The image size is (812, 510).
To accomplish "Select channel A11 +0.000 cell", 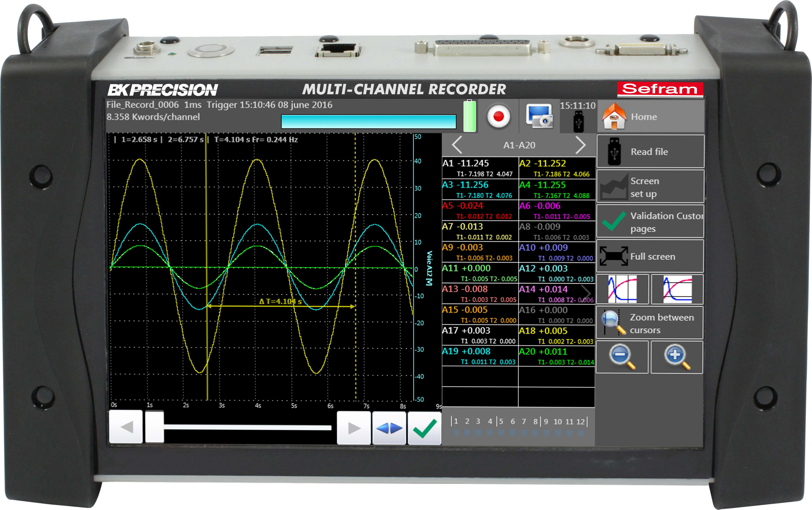I will point(480,273).
